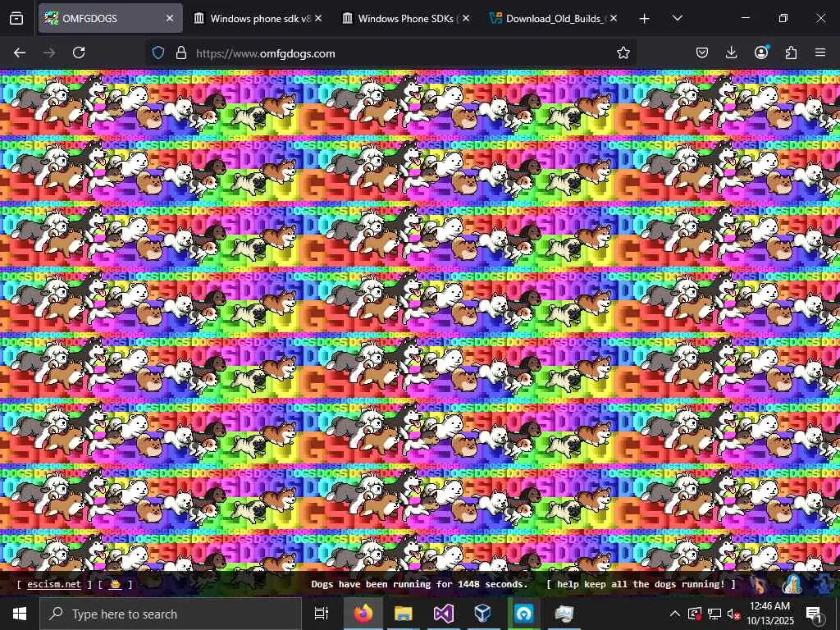Reload the omfgdogs.com page
The width and height of the screenshot is (840, 630).
(79, 52)
